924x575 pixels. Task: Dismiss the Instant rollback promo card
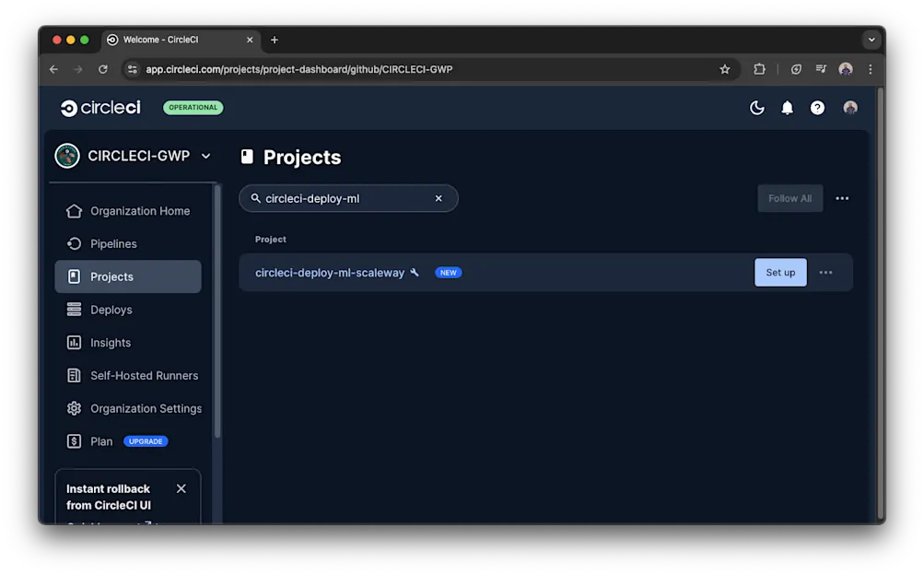(181, 488)
